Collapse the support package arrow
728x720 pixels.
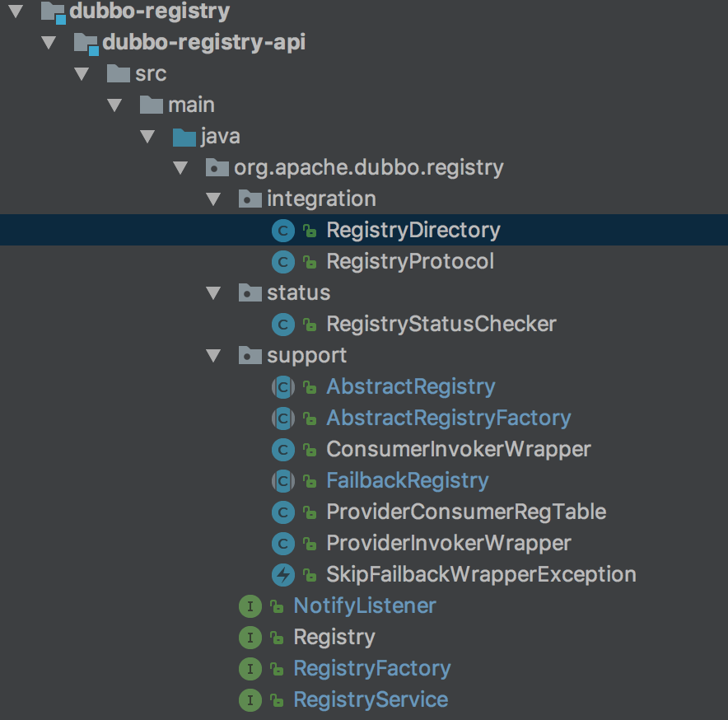click(x=213, y=355)
